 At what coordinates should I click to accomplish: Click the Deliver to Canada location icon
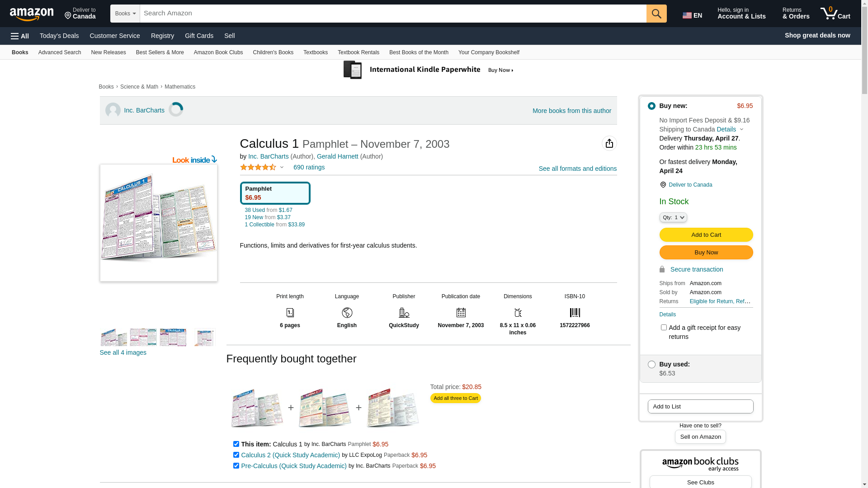pyautogui.click(x=663, y=185)
